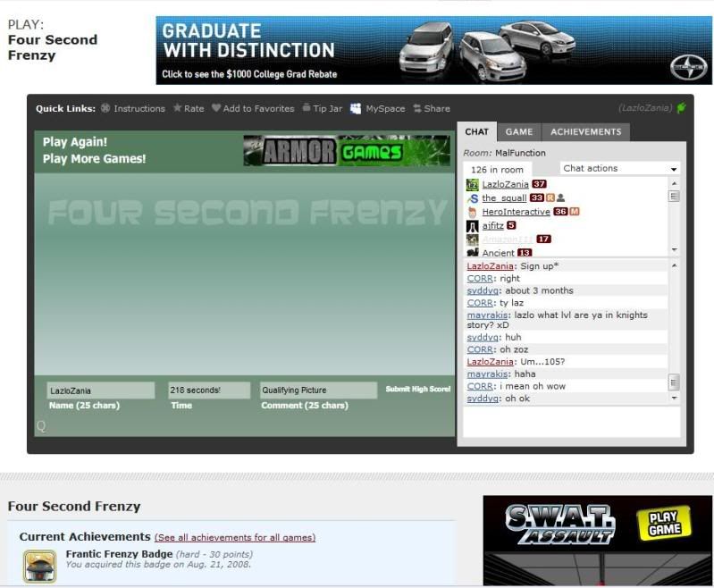Click user list scroll-up arrow
Viewport: 714px width, 588px height.
(x=674, y=183)
